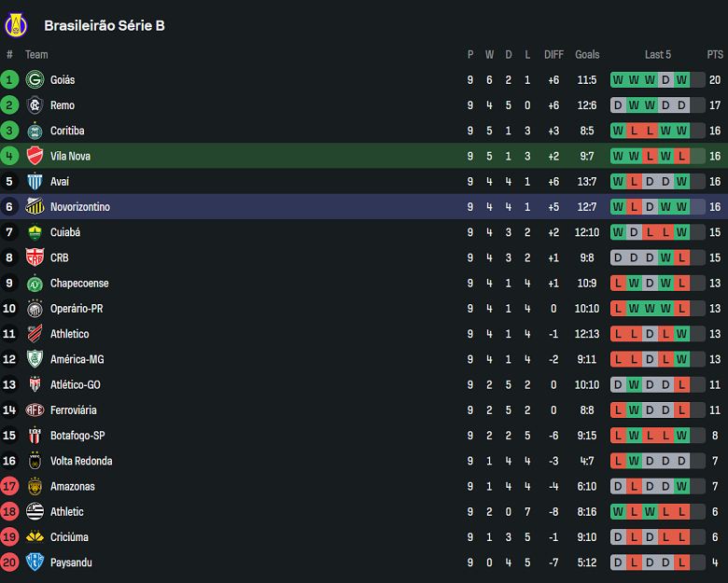The height and width of the screenshot is (583, 728).
Task: Open the Coritiba team link
Action: pyautogui.click(x=67, y=131)
